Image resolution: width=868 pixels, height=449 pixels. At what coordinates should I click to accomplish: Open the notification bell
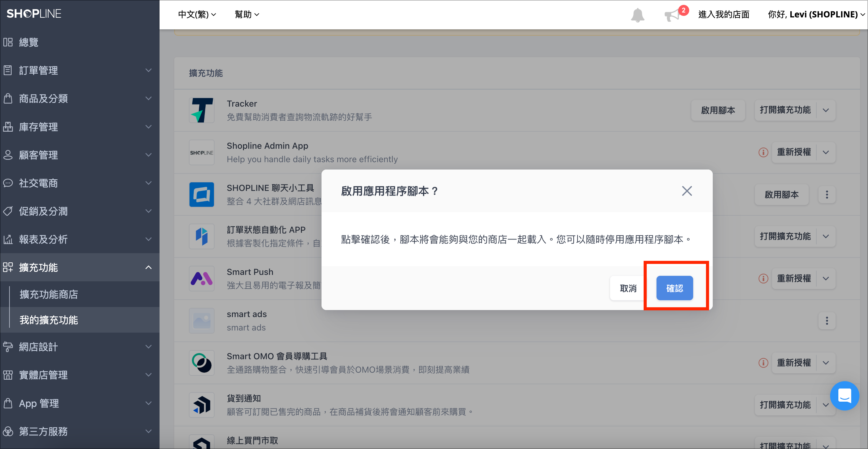click(x=637, y=14)
